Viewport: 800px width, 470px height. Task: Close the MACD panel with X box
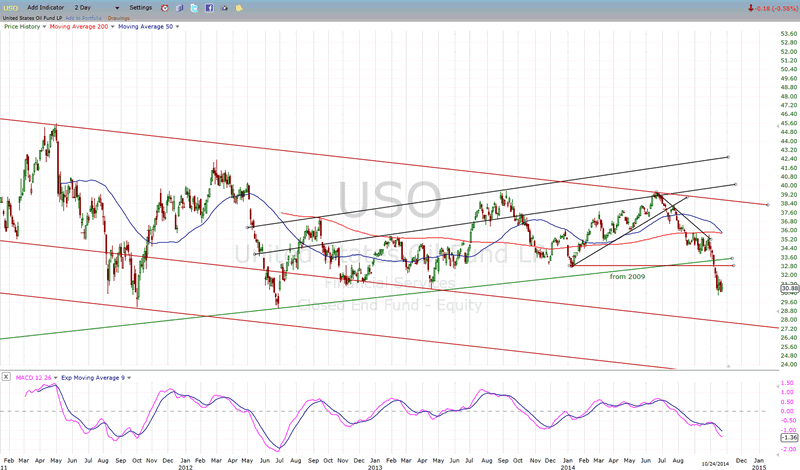click(x=6, y=377)
